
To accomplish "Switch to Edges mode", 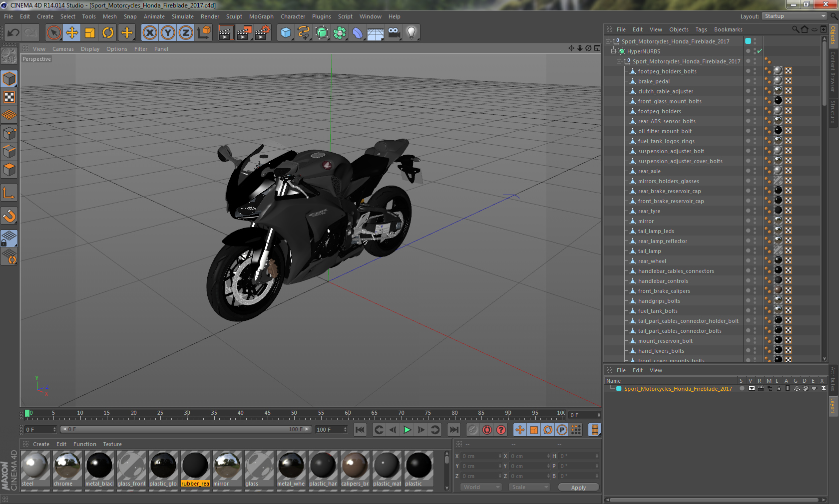I will [x=9, y=151].
